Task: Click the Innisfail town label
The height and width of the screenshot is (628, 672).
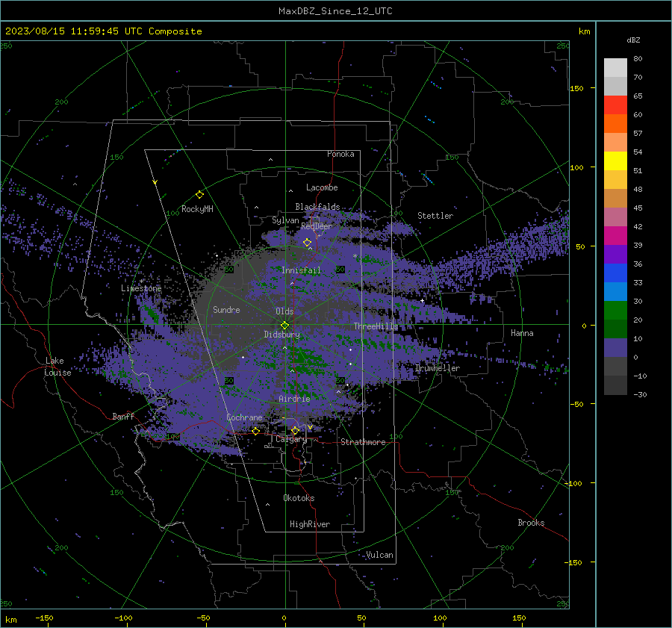Action: pos(301,270)
